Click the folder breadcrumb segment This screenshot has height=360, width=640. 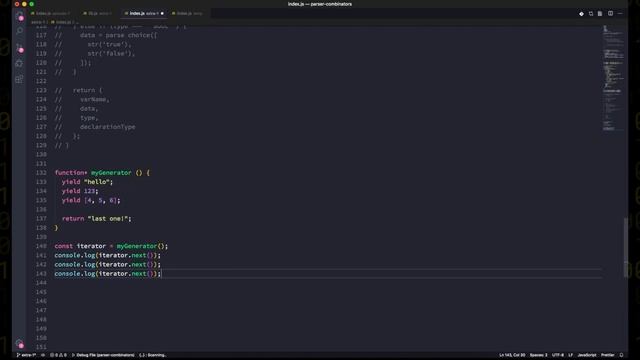click(37, 22)
